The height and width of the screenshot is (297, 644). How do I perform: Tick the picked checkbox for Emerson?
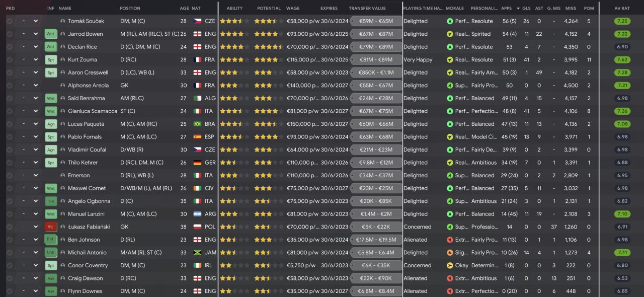tap(10, 176)
